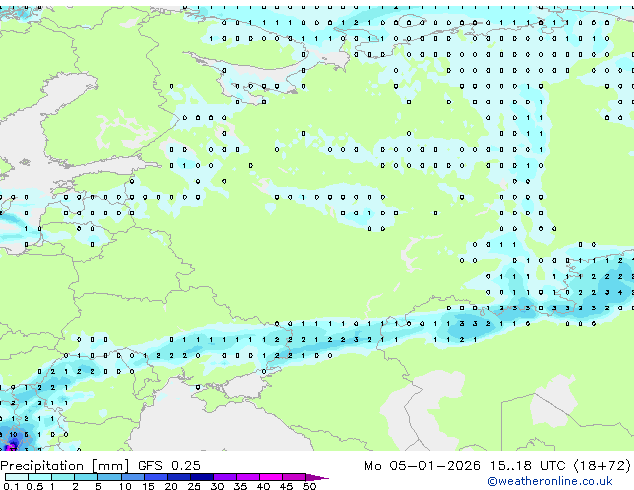This screenshot has height=490, width=634.
Task: Click the '15..18 UTC' time text
Action: click(527, 466)
